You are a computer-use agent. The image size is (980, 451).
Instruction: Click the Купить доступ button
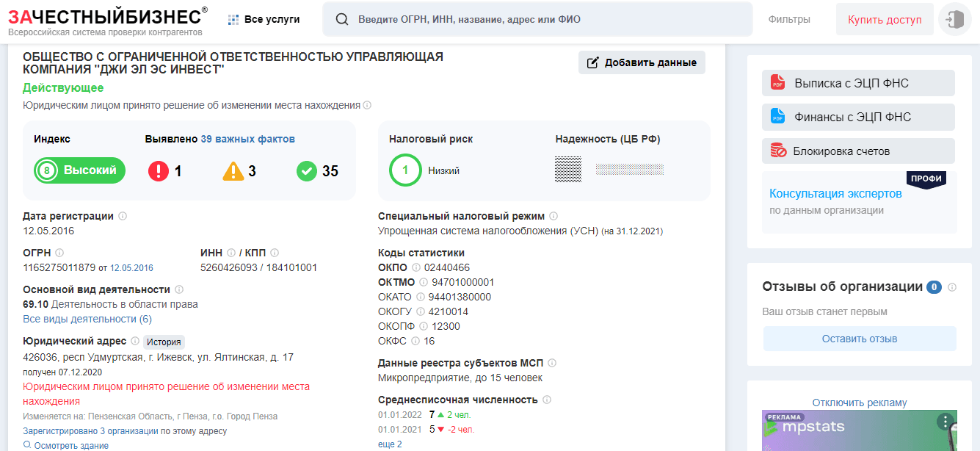[x=884, y=19]
